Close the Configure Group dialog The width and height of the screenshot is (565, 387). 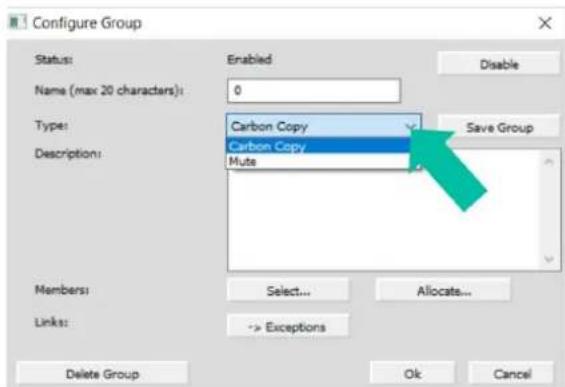click(x=545, y=23)
